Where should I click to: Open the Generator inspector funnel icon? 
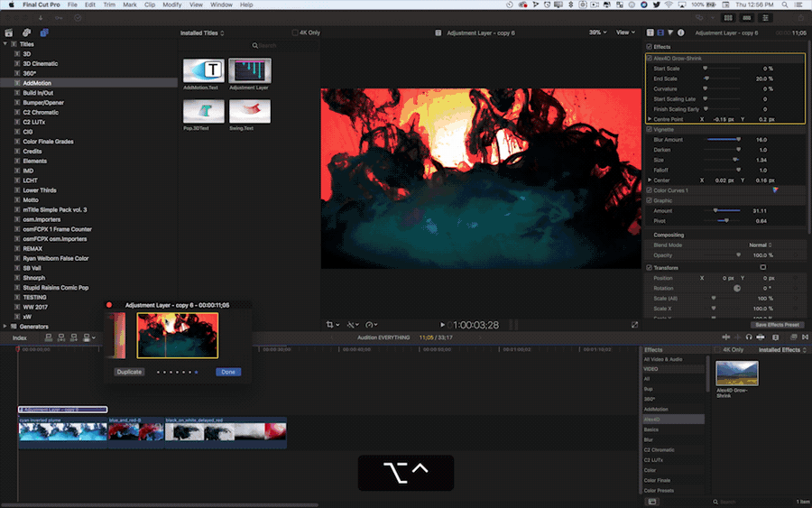pyautogui.click(x=670, y=32)
